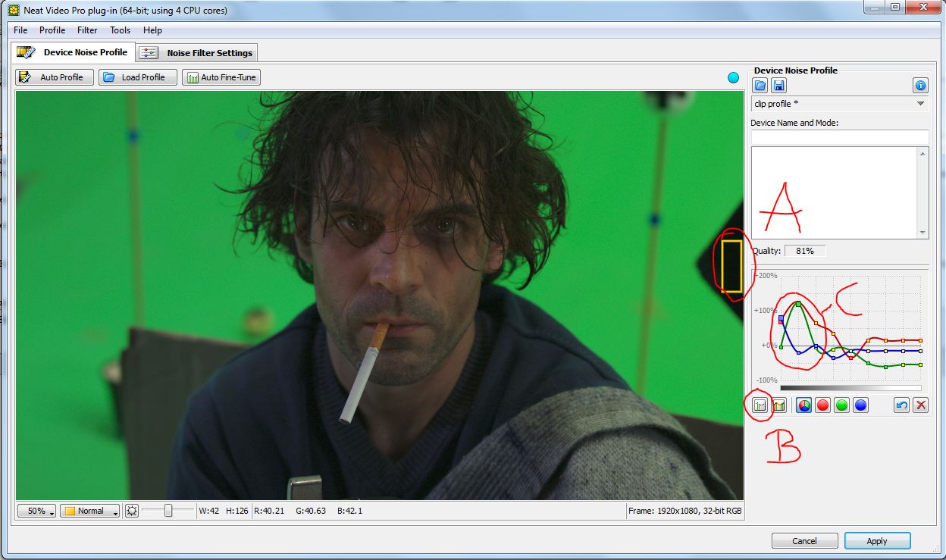Screen dimensions: 946x560
Task: Undo the last noise graph change
Action: pyautogui.click(x=901, y=405)
